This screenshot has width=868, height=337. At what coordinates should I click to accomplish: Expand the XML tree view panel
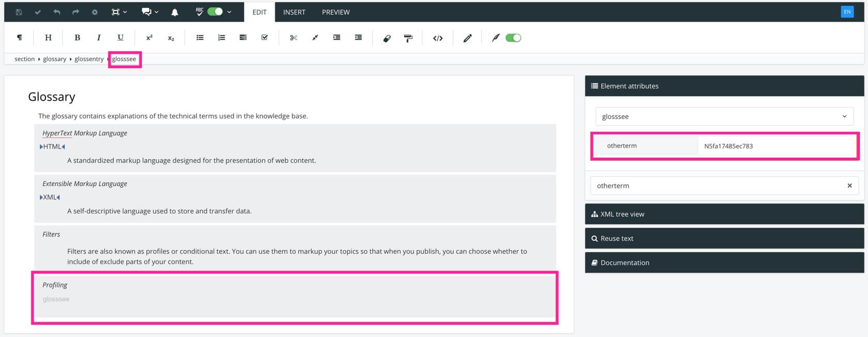click(x=724, y=214)
